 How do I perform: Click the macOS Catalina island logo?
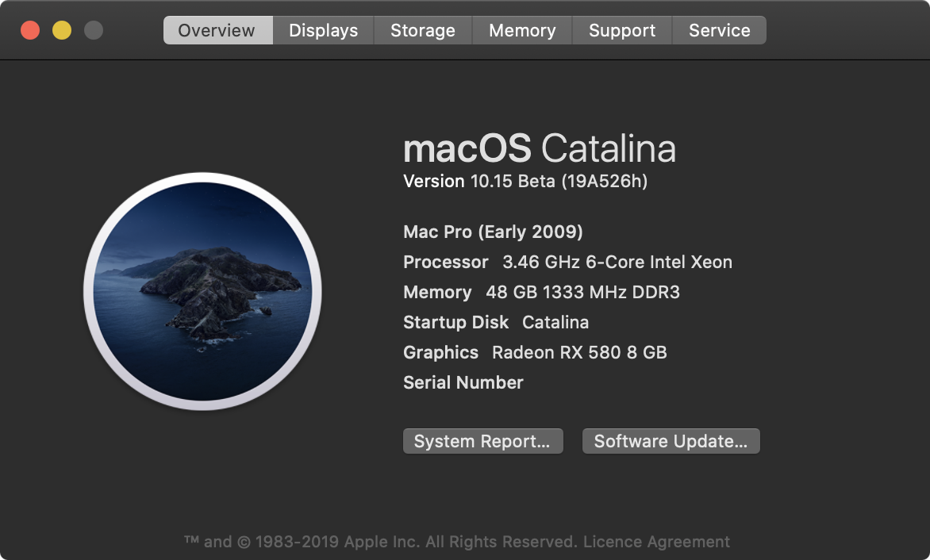(x=202, y=291)
